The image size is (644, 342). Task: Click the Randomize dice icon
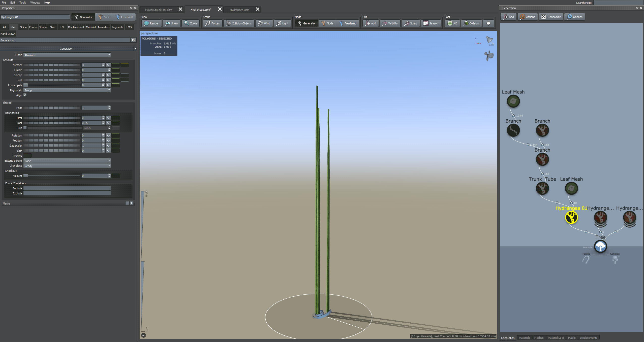point(543,17)
